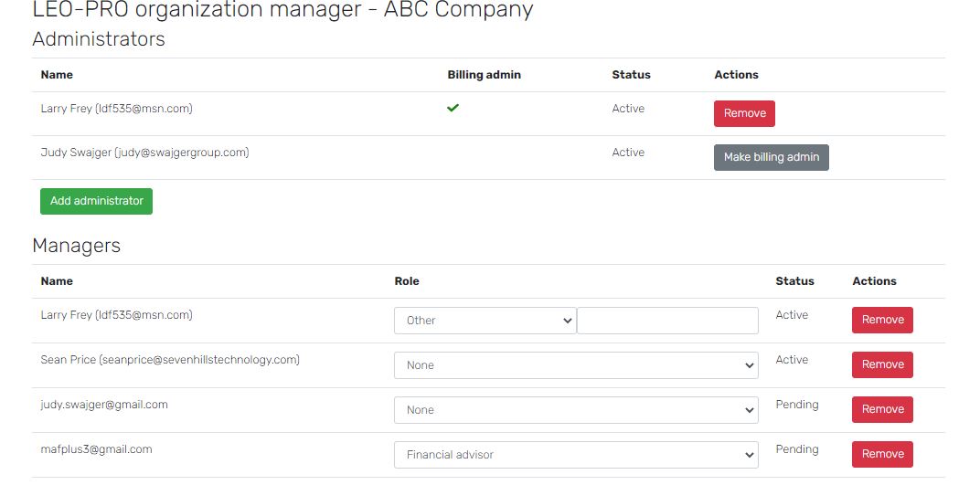Click the Administrators Name column header
The image size is (980, 485).
click(x=57, y=75)
